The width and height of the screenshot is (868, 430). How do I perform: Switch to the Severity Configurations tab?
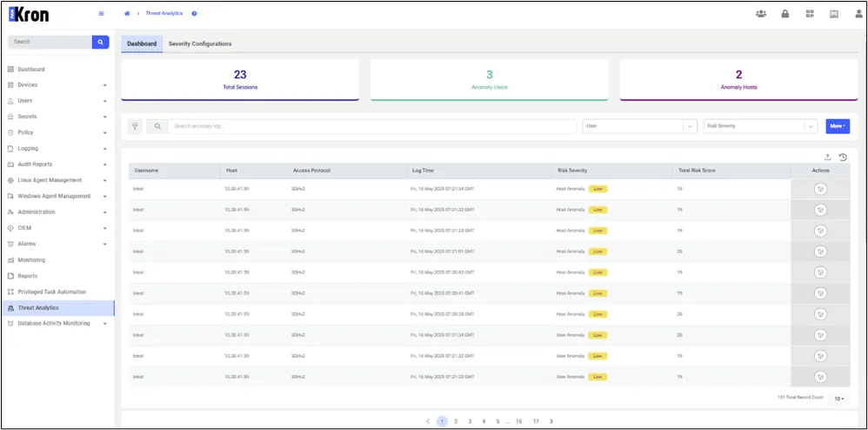200,44
